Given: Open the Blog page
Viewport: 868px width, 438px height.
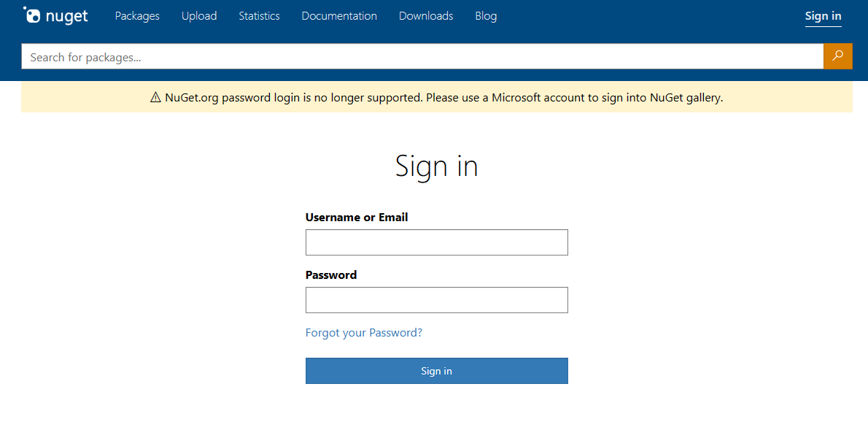Looking at the screenshot, I should tap(486, 15).
